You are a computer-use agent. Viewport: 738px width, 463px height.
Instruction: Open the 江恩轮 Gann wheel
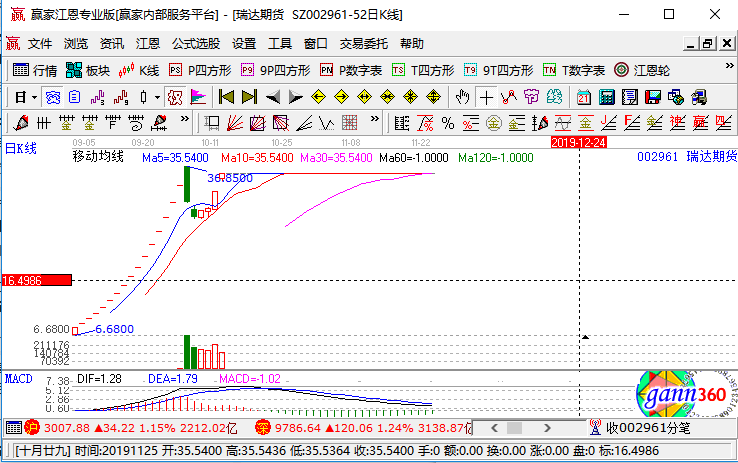642,71
